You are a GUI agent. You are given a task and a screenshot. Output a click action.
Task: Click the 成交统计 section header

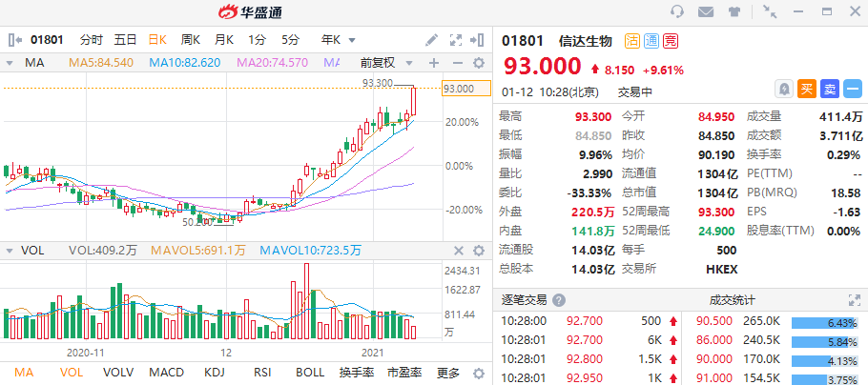tap(733, 300)
